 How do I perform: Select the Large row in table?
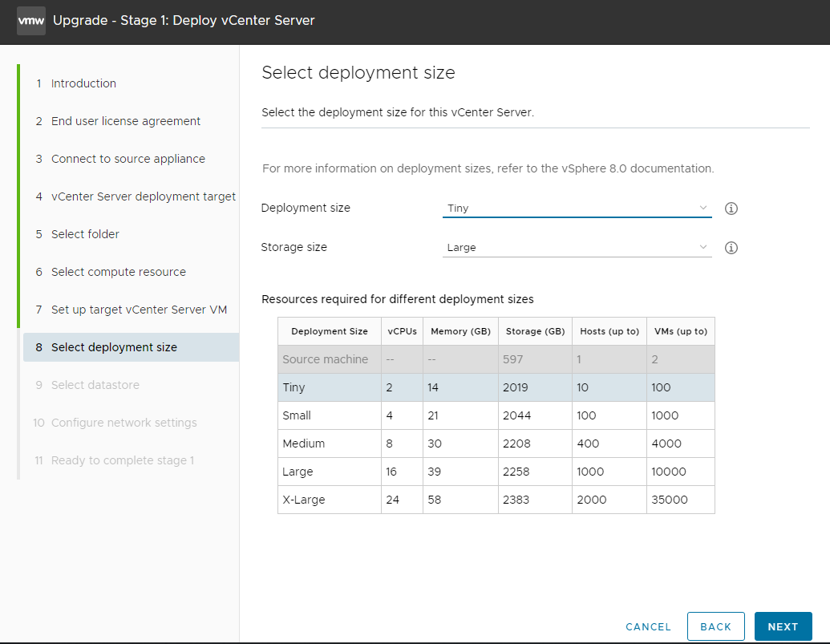(496, 472)
